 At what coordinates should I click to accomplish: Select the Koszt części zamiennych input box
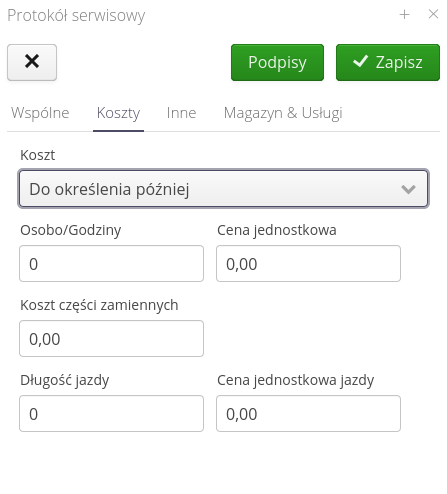[x=111, y=339]
